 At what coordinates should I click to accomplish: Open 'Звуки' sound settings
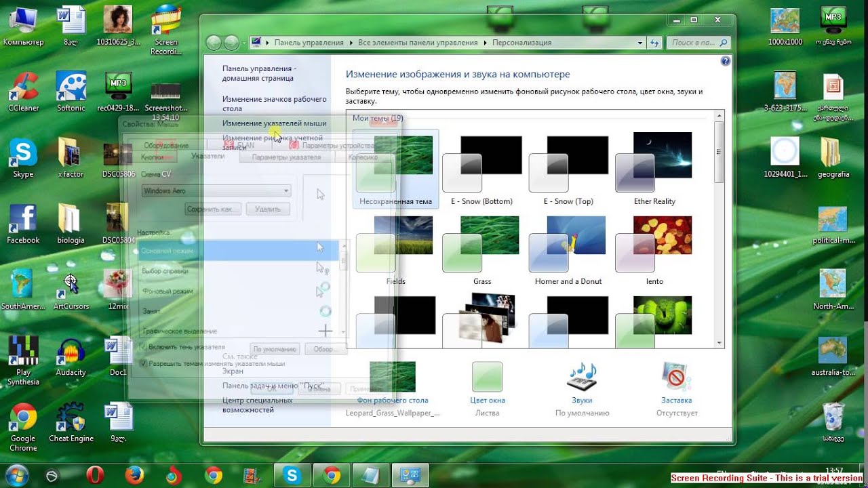(582, 388)
